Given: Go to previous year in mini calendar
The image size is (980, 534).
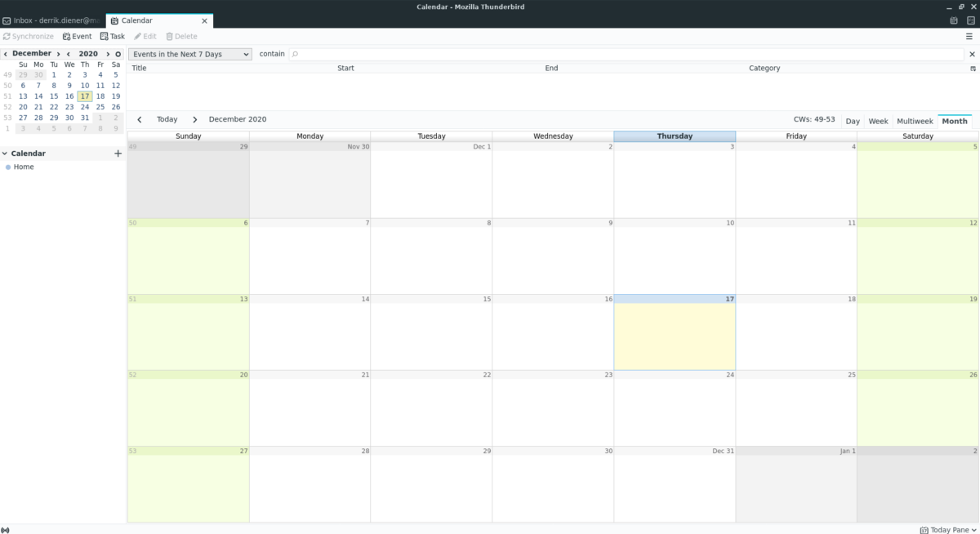Looking at the screenshot, I should [x=69, y=54].
